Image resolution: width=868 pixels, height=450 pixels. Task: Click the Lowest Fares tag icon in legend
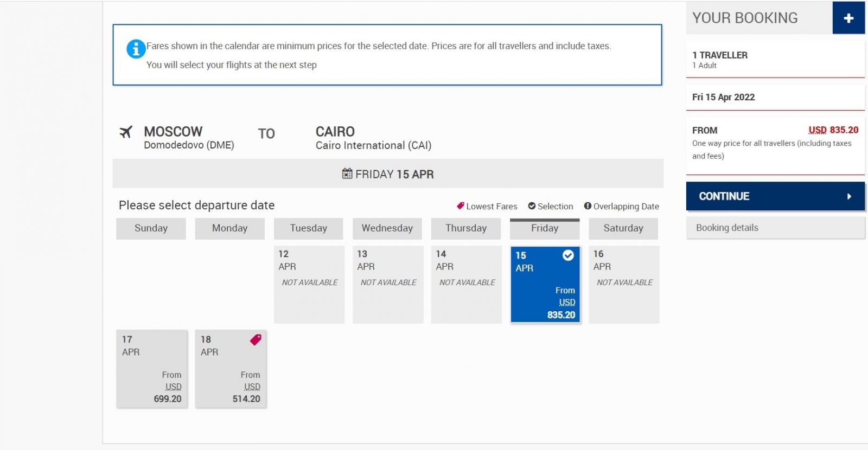pos(461,206)
